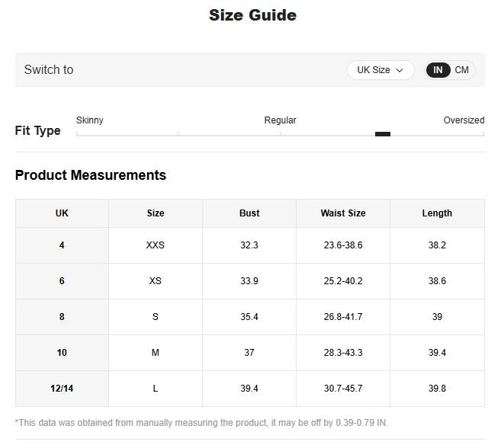Click the Waist Size column header
501x448 pixels.
[x=342, y=213]
